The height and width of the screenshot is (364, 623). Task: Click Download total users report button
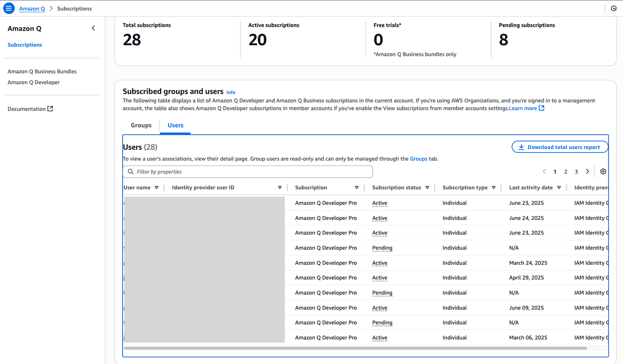coord(560,147)
